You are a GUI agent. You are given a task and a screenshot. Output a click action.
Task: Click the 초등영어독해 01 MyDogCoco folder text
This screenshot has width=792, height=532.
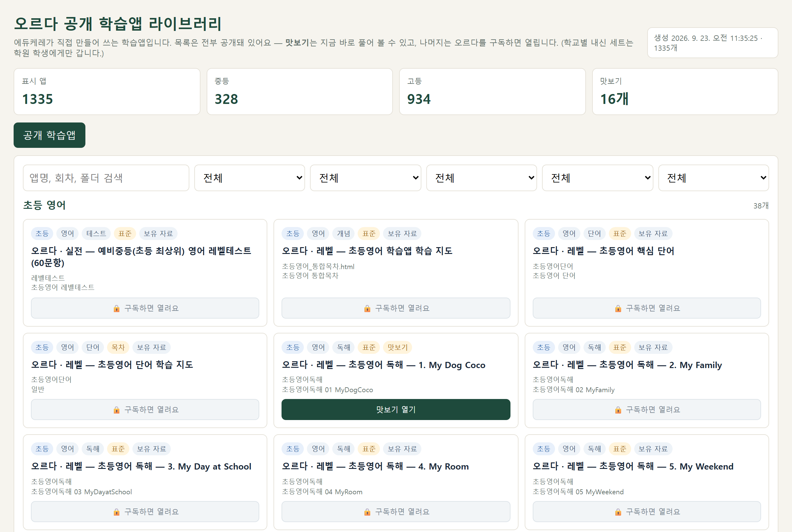(x=327, y=389)
